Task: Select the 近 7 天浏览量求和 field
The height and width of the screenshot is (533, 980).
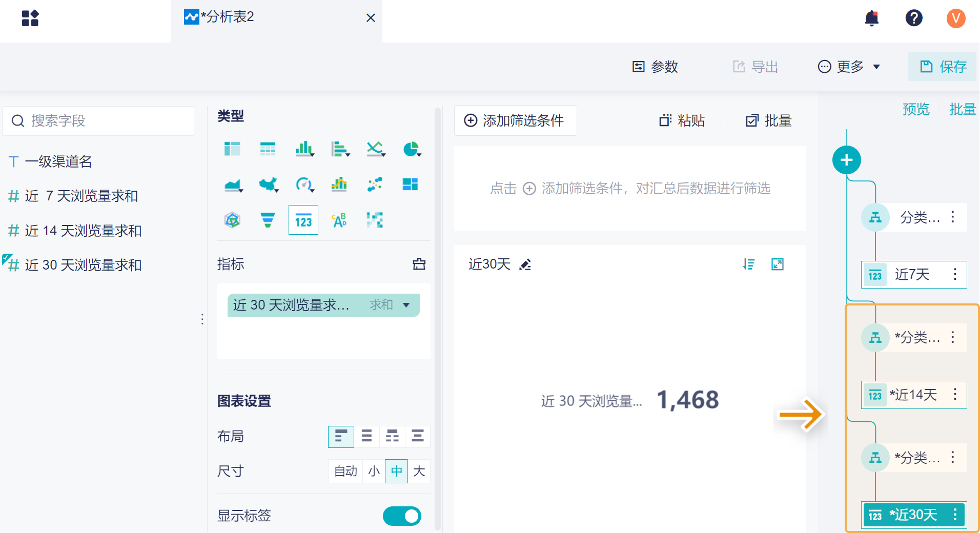Action: 74,196
